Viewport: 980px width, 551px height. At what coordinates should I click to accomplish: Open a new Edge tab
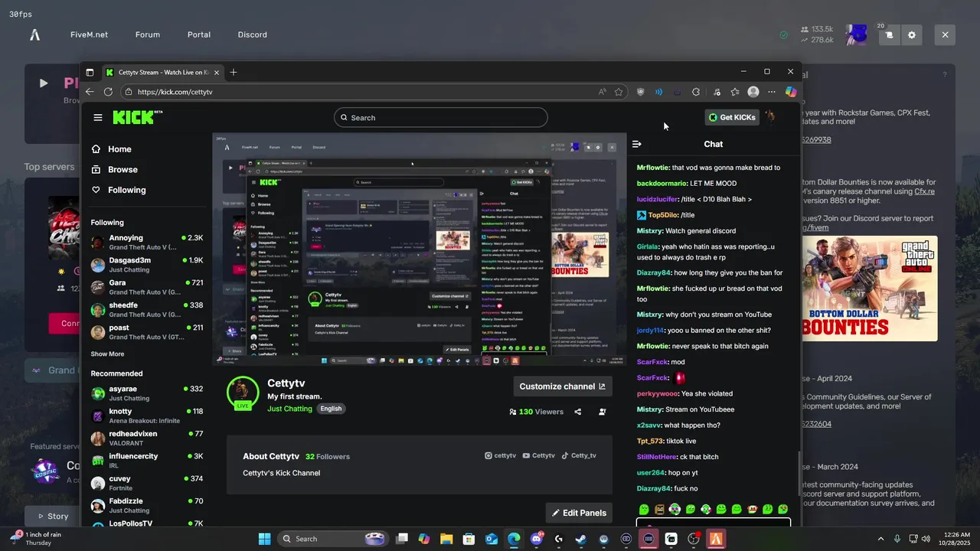pyautogui.click(x=234, y=72)
